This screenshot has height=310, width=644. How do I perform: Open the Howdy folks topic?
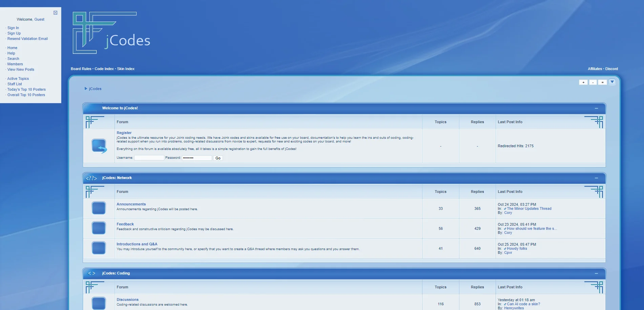tap(517, 248)
